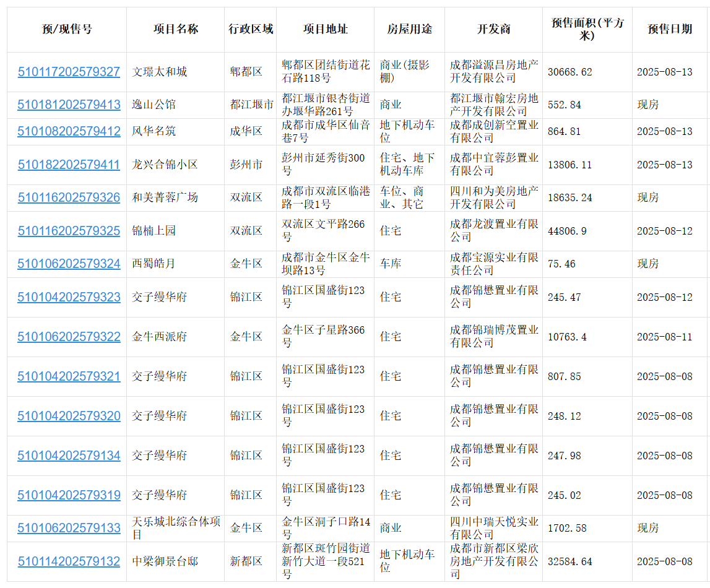
Task: Open presale number 510108202579412 link
Action: pyautogui.click(x=69, y=131)
